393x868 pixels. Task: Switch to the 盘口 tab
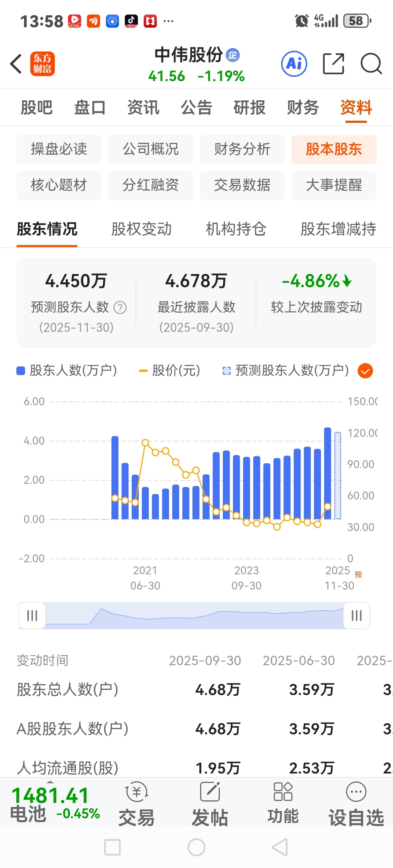pos(90,108)
